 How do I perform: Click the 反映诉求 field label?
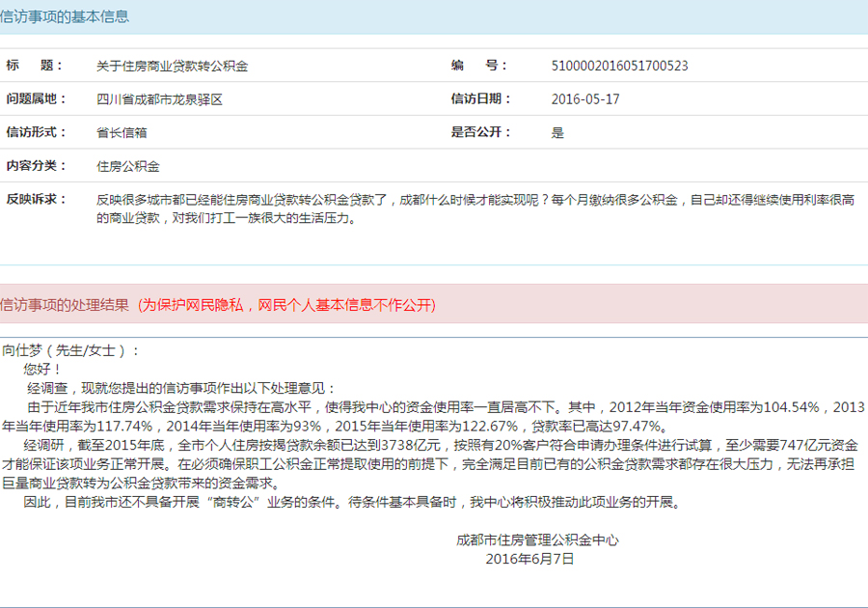37,200
